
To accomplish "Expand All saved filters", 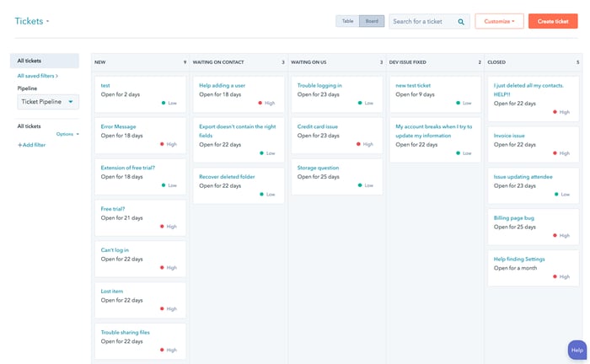I will pyautogui.click(x=38, y=76).
